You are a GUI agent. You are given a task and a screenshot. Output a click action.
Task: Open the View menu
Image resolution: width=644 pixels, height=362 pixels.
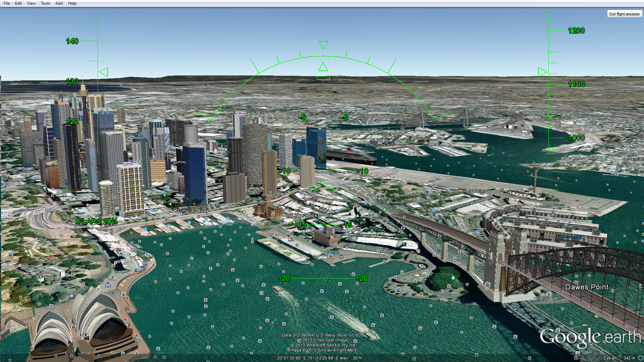tap(31, 3)
